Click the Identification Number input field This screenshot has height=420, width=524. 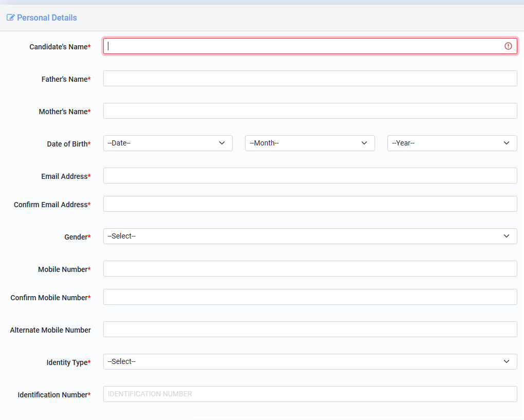(310, 394)
